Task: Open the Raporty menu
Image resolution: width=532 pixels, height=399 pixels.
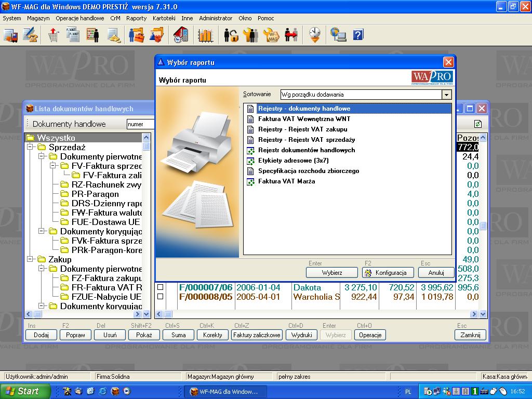Action: point(136,18)
